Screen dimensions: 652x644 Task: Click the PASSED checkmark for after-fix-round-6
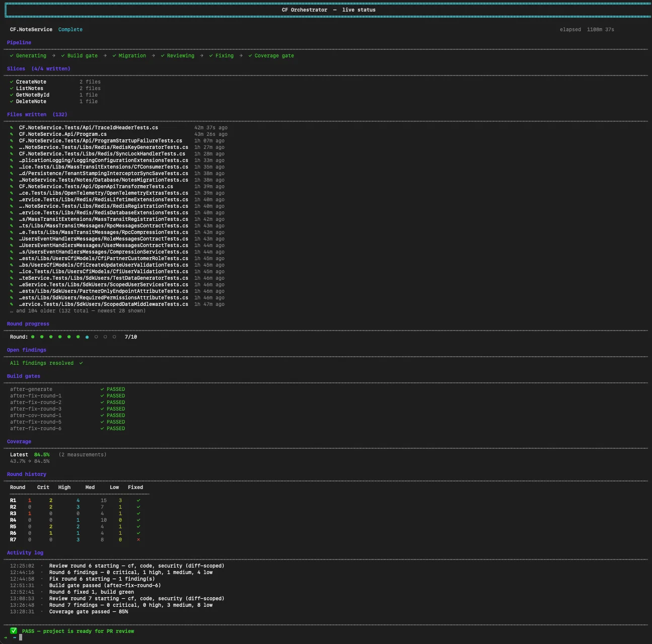102,429
